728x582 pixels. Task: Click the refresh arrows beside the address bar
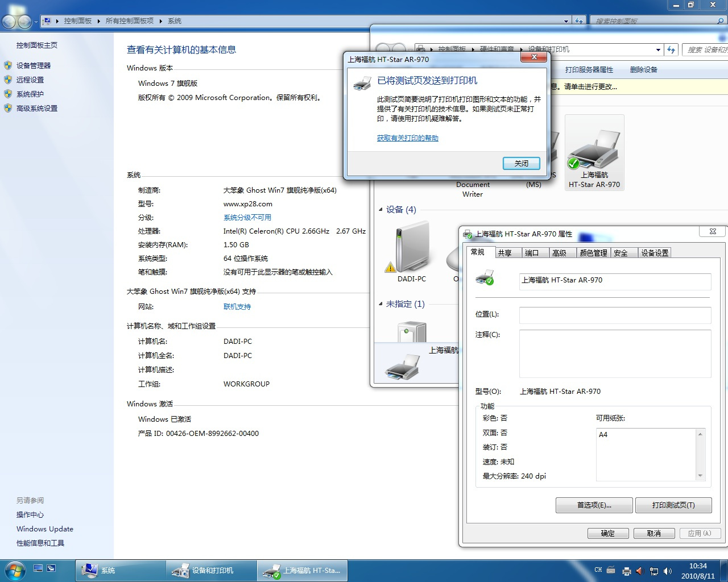tap(671, 49)
